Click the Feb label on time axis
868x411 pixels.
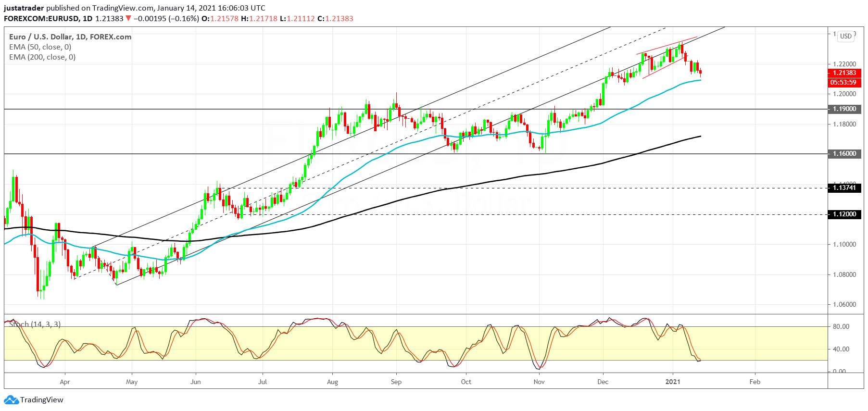click(x=755, y=382)
